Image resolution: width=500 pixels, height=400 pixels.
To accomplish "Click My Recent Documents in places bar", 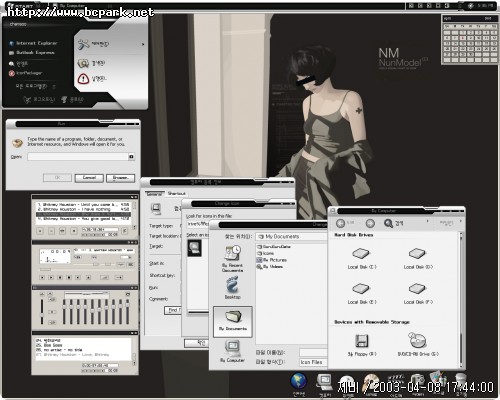I will click(232, 259).
